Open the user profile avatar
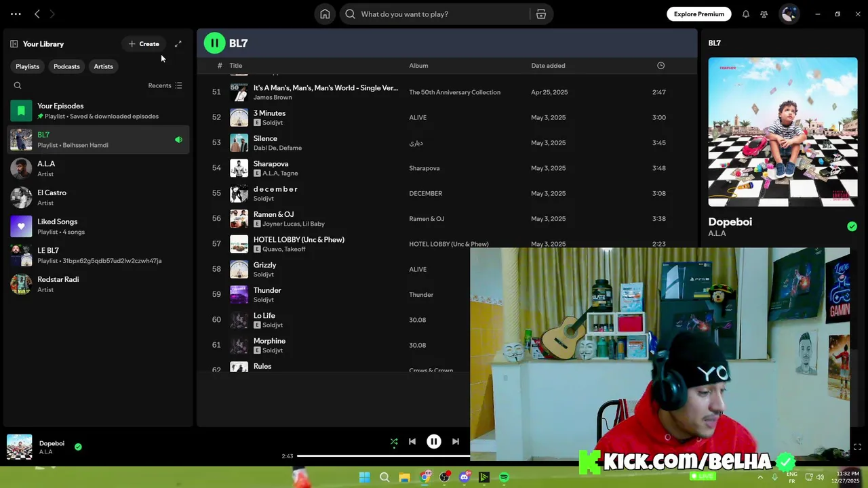Image resolution: width=868 pixels, height=488 pixels. pos(789,14)
